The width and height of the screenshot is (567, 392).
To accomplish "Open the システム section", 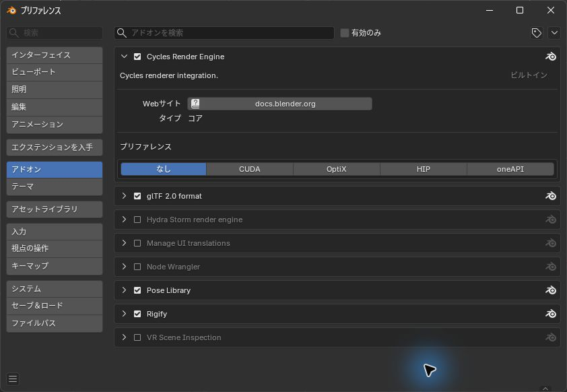I will [55, 289].
